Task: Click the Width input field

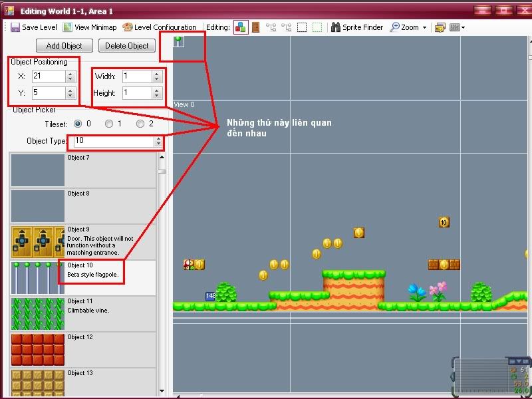Action: 137,76
